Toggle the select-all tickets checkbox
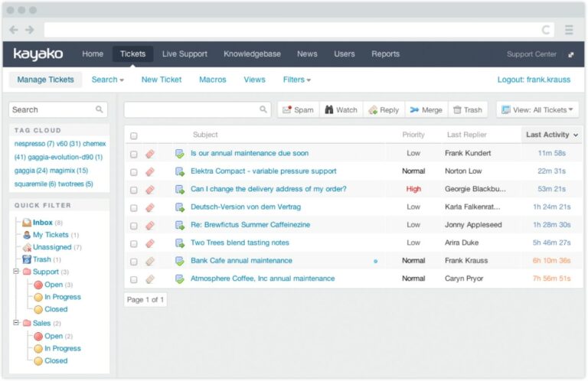The width and height of the screenshot is (588, 381). click(133, 135)
